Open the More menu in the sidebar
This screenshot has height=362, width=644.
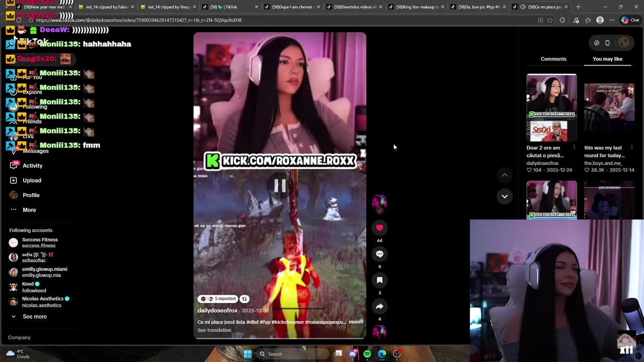pyautogui.click(x=29, y=210)
